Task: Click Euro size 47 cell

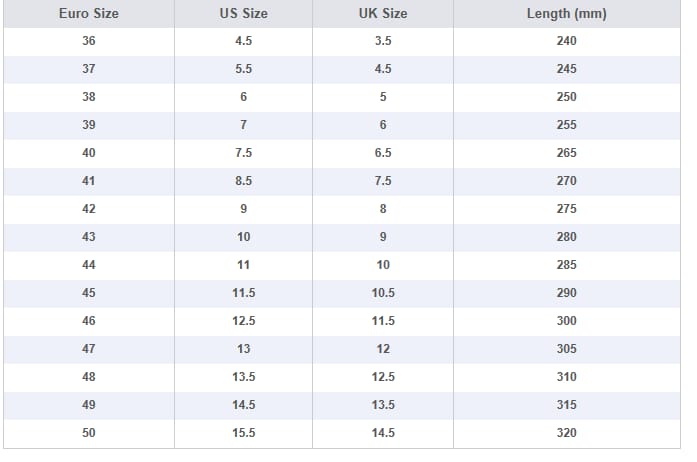Action: [x=89, y=349]
